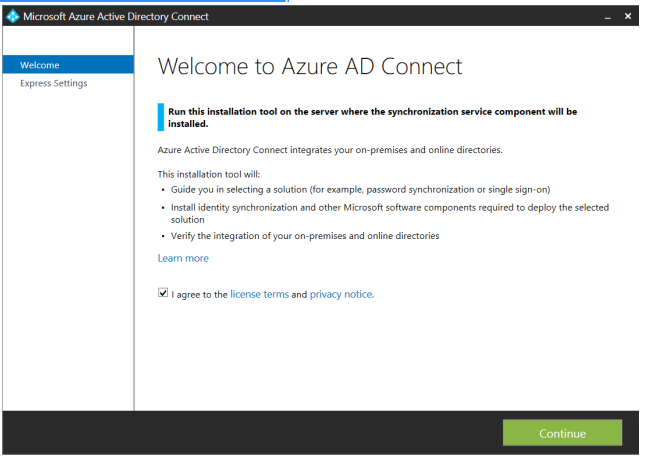Click 'Azure Active Directory Connect integrates' sentence
The height and width of the screenshot is (456, 664).
[x=330, y=150]
